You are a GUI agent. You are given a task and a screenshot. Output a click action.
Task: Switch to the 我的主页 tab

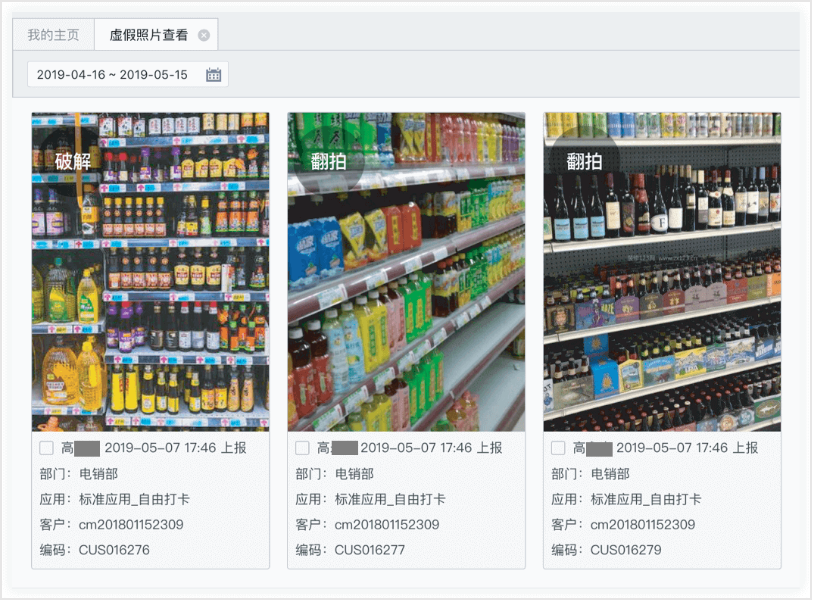pyautogui.click(x=53, y=33)
